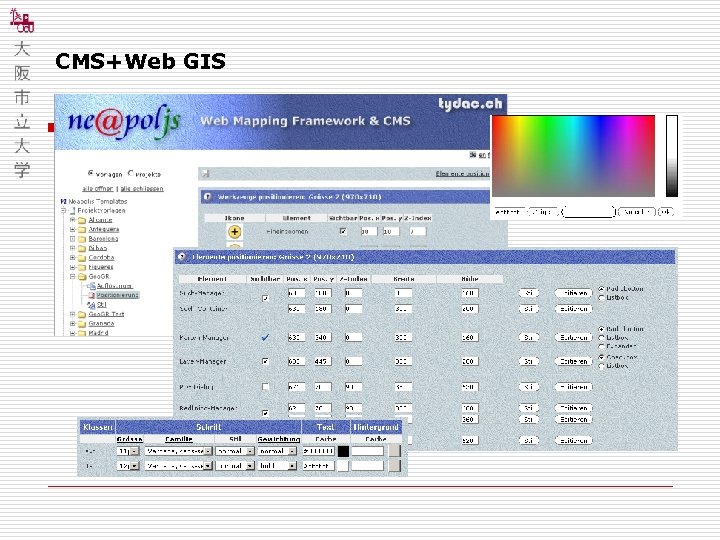Click the red university crest logo

pyautogui.click(x=22, y=20)
